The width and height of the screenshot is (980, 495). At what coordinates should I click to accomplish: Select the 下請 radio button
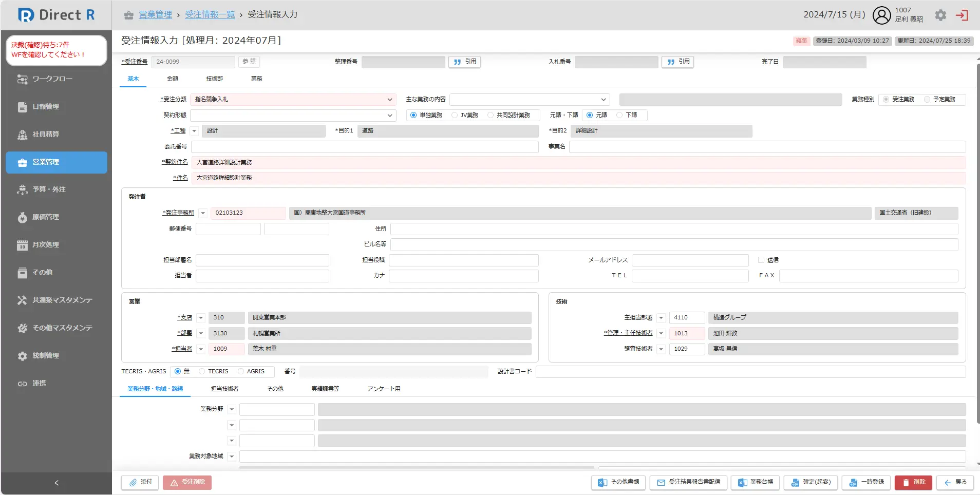tap(619, 115)
